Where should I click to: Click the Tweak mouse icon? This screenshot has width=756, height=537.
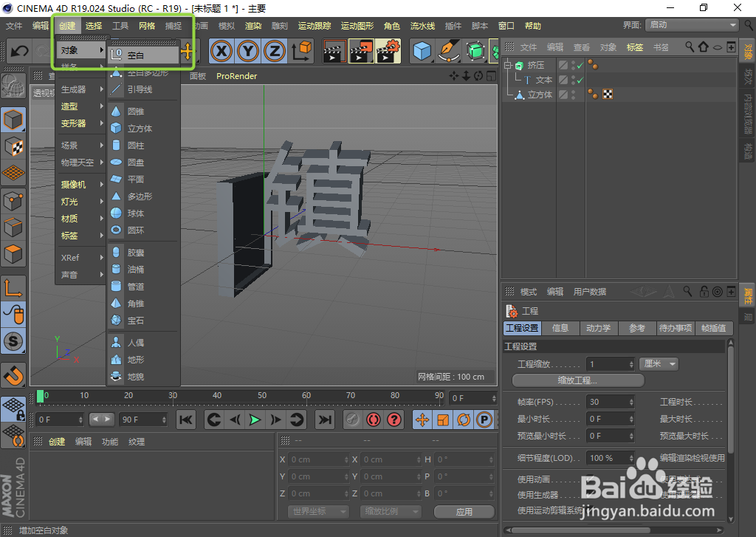coord(13,315)
